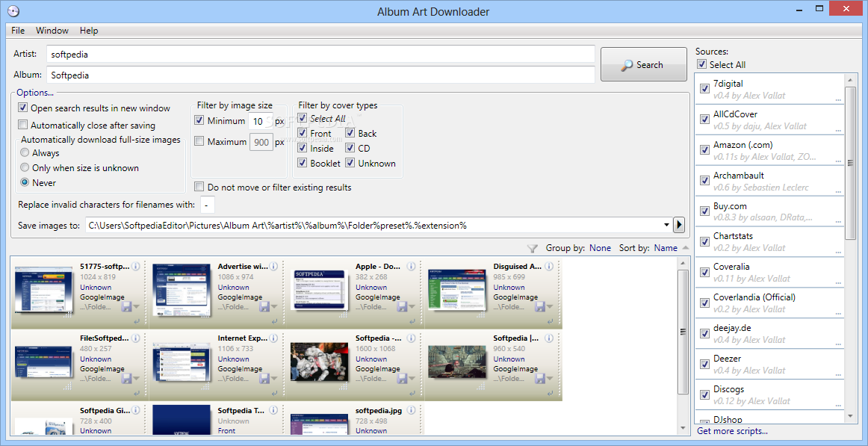Collapse the Options section header
This screenshot has height=446, width=868.
pos(35,93)
